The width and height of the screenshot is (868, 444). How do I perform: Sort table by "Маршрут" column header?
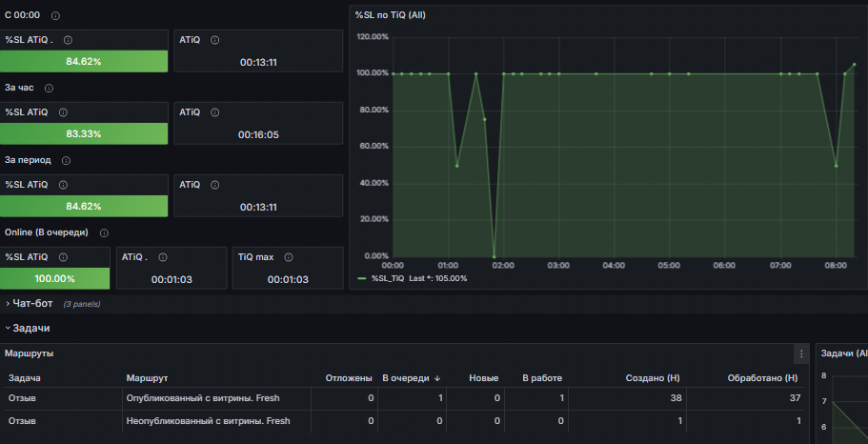[147, 378]
